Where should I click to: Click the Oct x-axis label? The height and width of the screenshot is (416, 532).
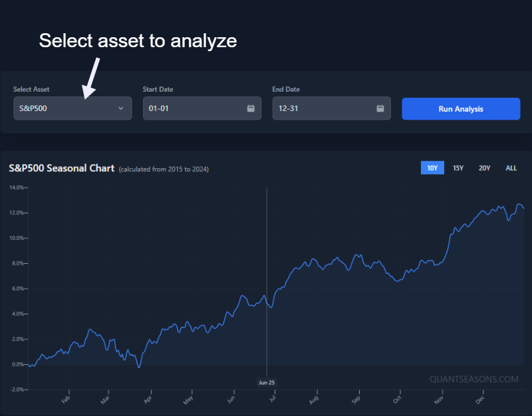pyautogui.click(x=397, y=400)
